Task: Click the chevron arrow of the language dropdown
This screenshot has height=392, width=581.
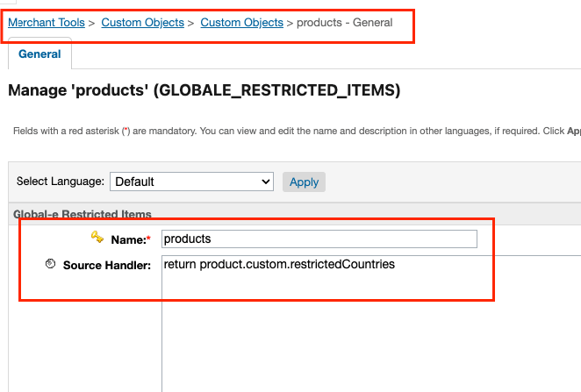Action: tap(265, 182)
